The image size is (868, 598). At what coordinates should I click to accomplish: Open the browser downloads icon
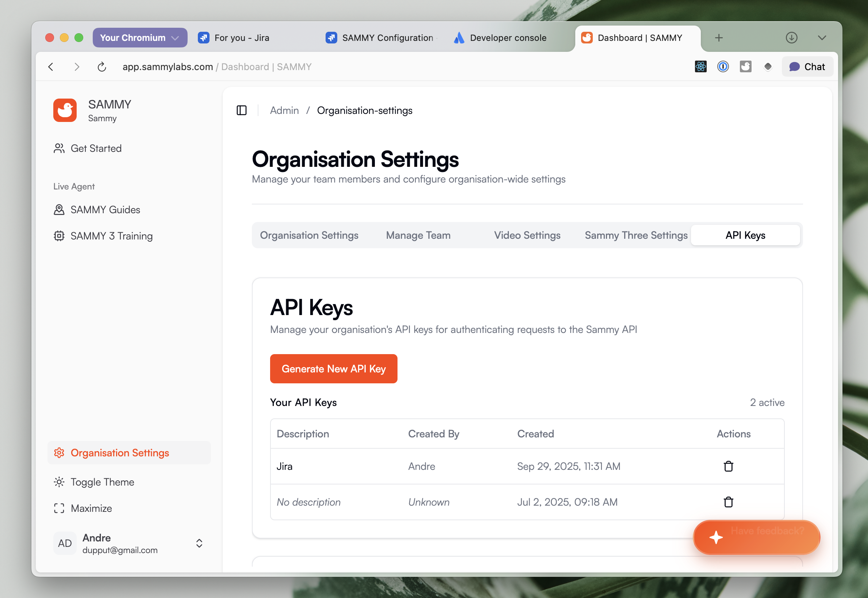791,38
